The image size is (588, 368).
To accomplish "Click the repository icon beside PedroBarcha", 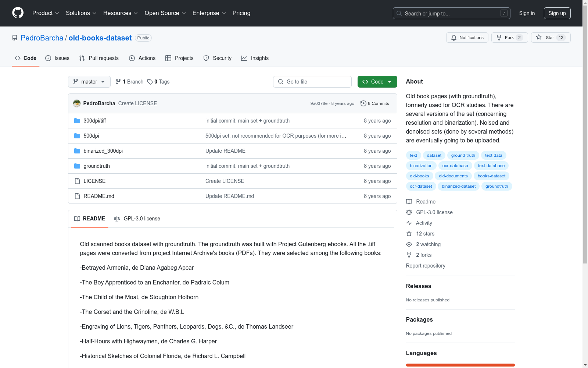I will tap(15, 38).
